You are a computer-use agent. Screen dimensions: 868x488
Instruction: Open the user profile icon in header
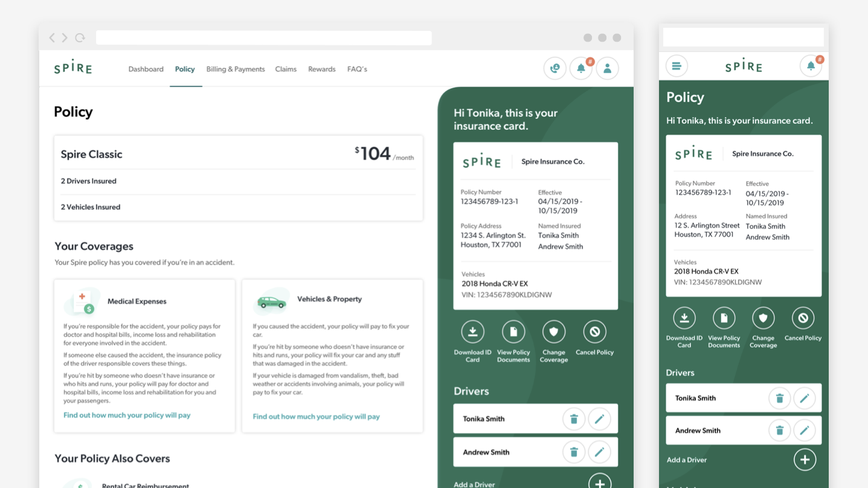pos(607,69)
